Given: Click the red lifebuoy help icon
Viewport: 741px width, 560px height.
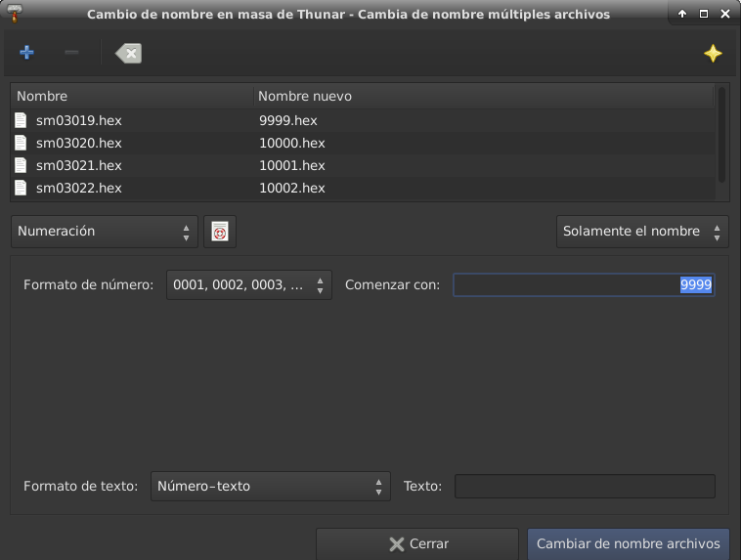Looking at the screenshot, I should pos(220,232).
